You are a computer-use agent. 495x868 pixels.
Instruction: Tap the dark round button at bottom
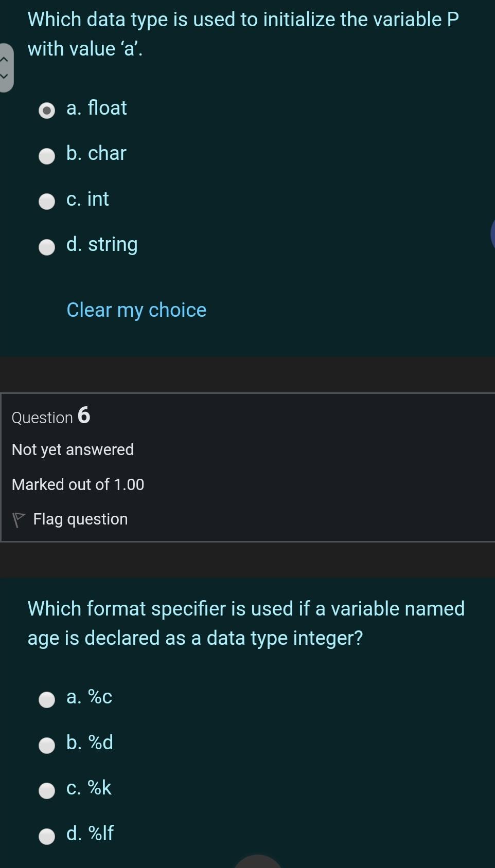click(x=258, y=862)
